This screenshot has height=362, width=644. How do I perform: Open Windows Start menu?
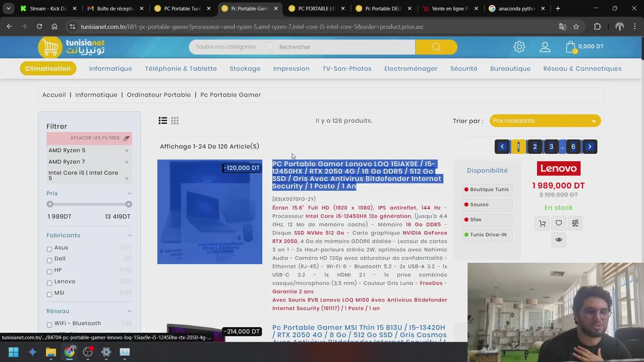point(14,352)
